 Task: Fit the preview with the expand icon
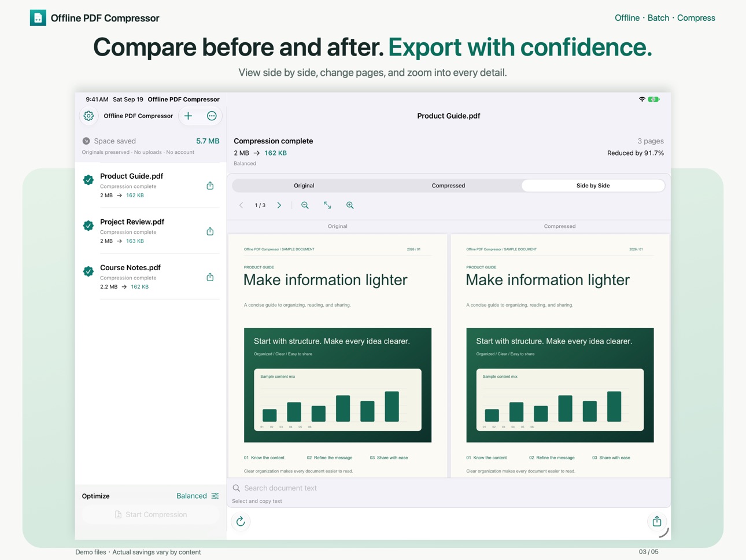pyautogui.click(x=327, y=205)
